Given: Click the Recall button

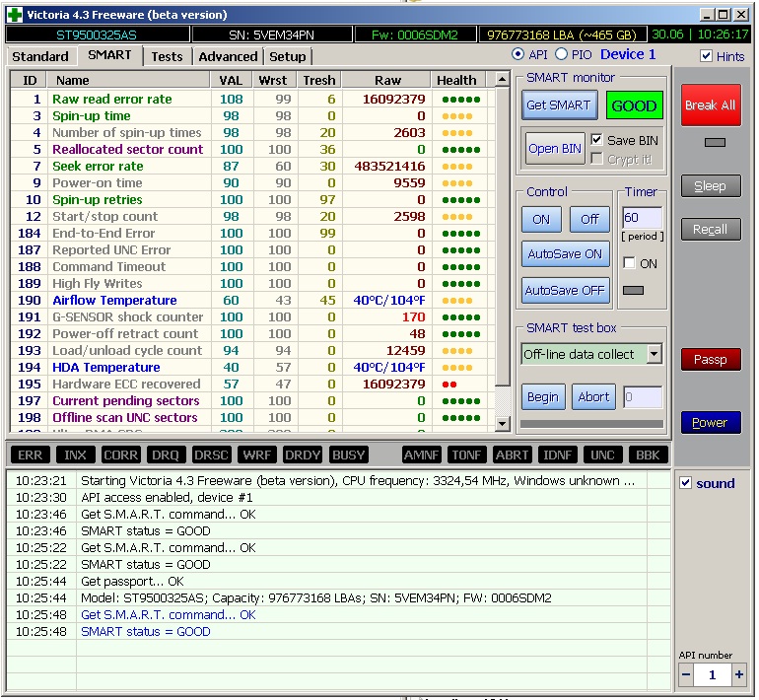Looking at the screenshot, I should click(710, 230).
